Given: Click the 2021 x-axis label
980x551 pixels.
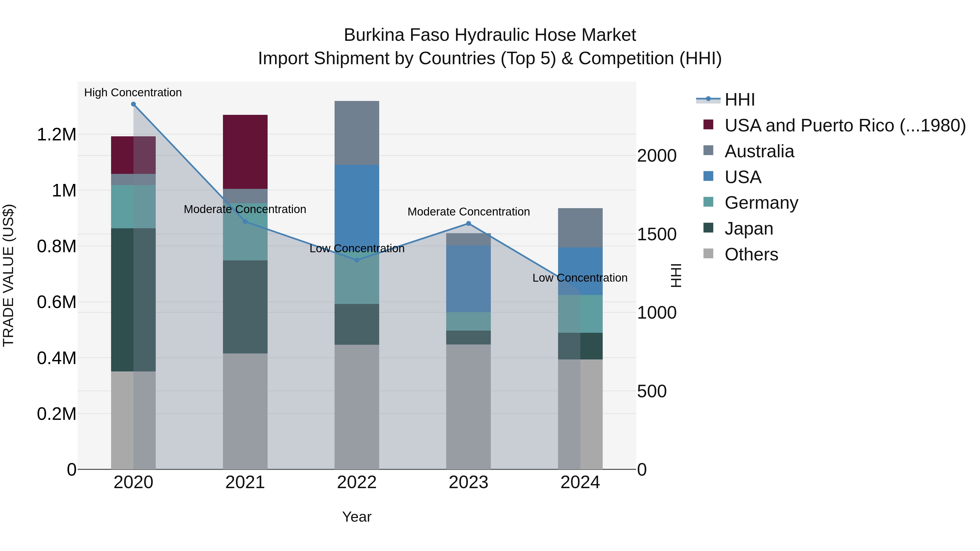Looking at the screenshot, I should coord(245,482).
